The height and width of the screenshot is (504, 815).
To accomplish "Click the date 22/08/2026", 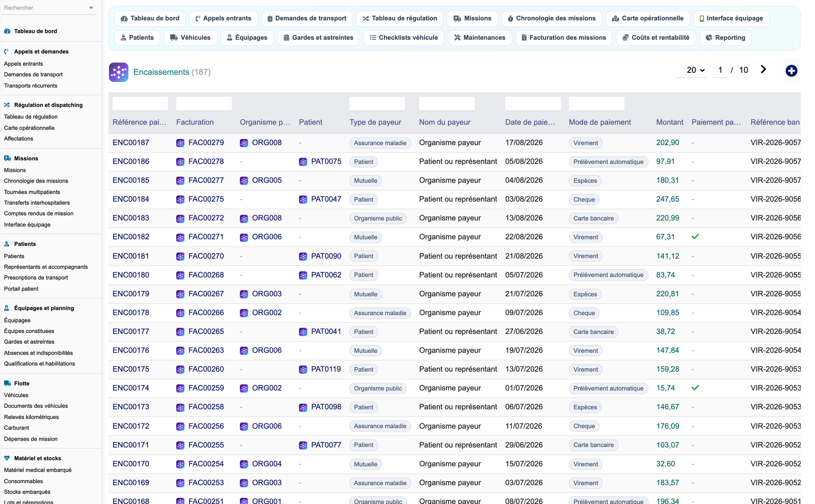I will [524, 237].
